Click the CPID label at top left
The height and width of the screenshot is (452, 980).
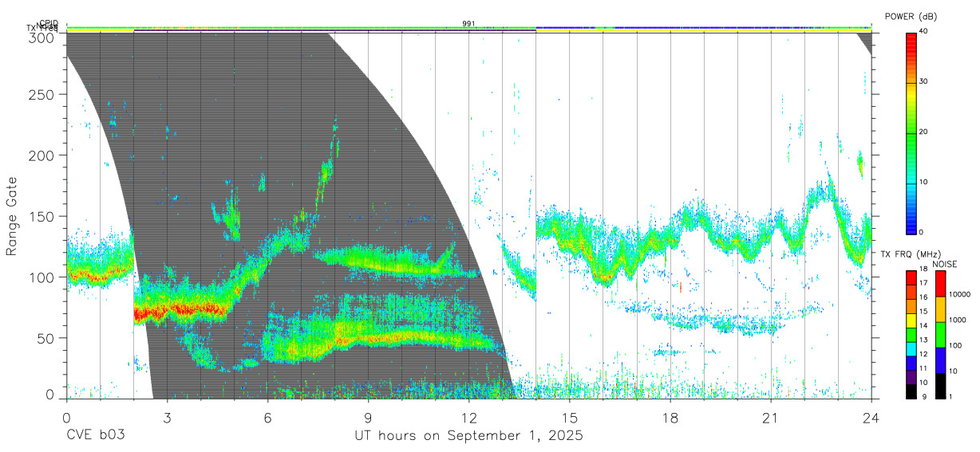48,23
